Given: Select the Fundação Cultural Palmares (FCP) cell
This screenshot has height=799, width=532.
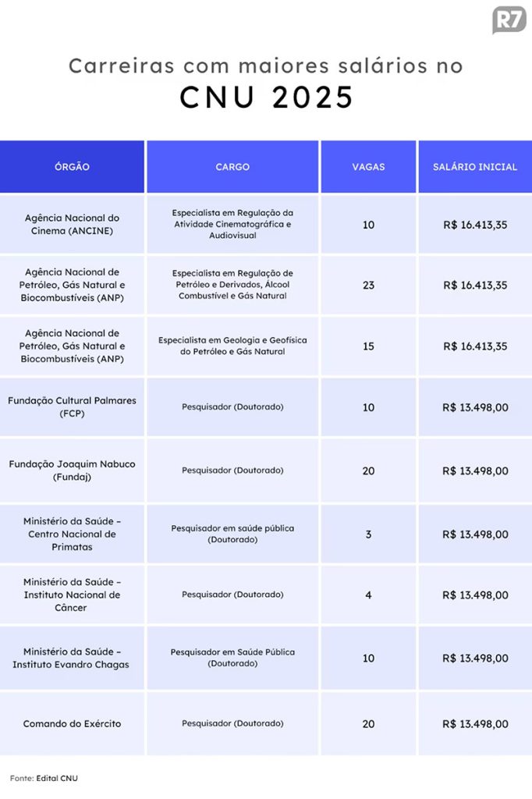Looking at the screenshot, I should 72,407.
